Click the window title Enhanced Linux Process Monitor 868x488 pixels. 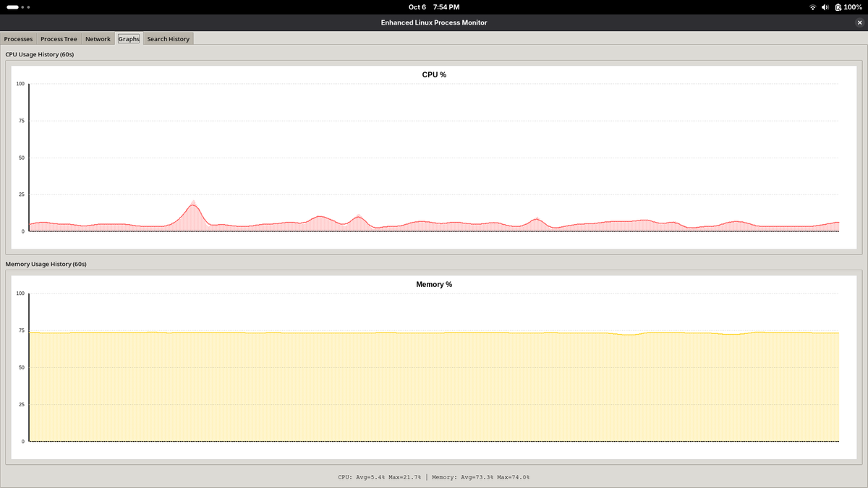coord(434,22)
